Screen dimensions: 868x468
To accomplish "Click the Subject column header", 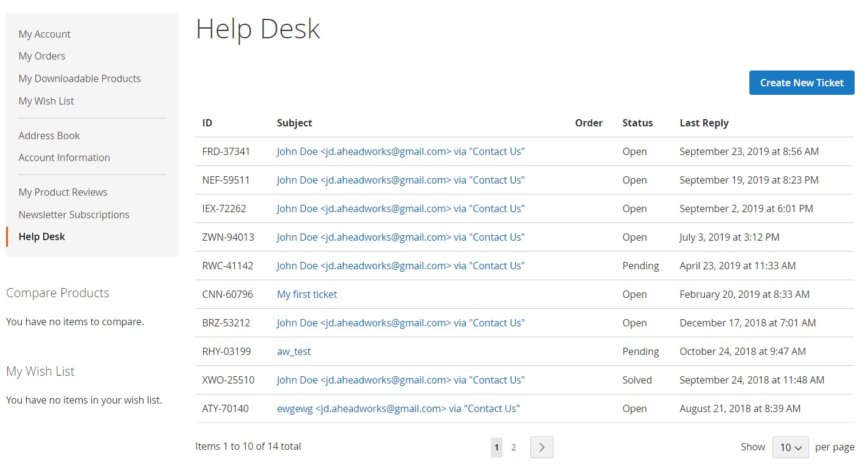I will pyautogui.click(x=294, y=123).
